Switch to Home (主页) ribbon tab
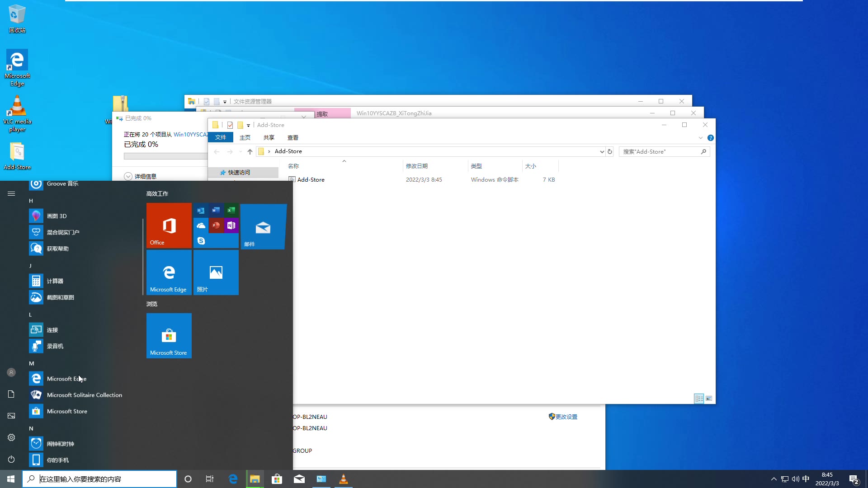This screenshot has height=488, width=868. point(245,137)
